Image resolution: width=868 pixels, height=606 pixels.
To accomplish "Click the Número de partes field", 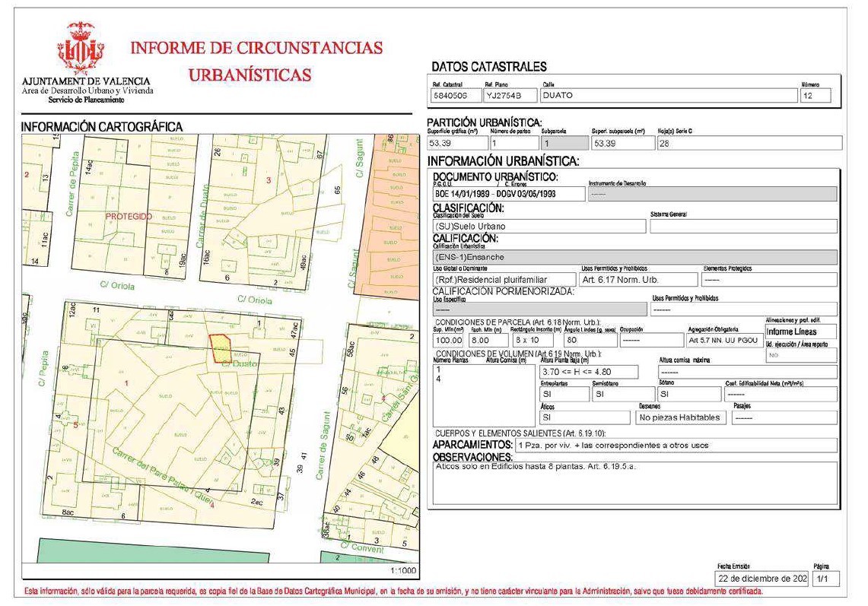I will click(x=514, y=144).
